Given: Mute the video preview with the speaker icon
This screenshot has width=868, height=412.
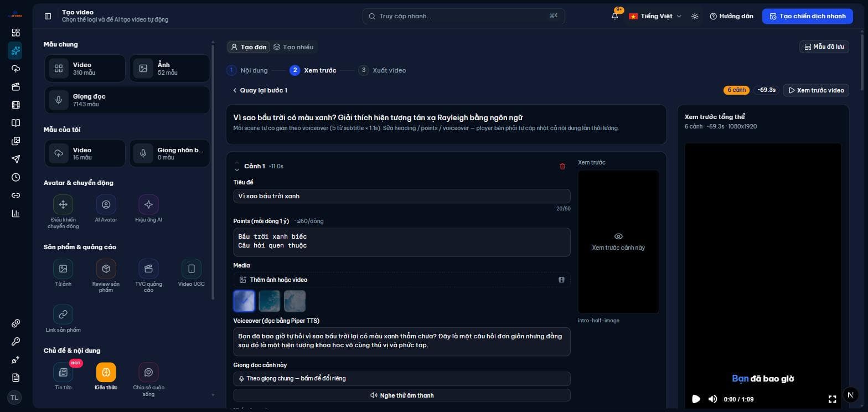Looking at the screenshot, I should click(712, 399).
